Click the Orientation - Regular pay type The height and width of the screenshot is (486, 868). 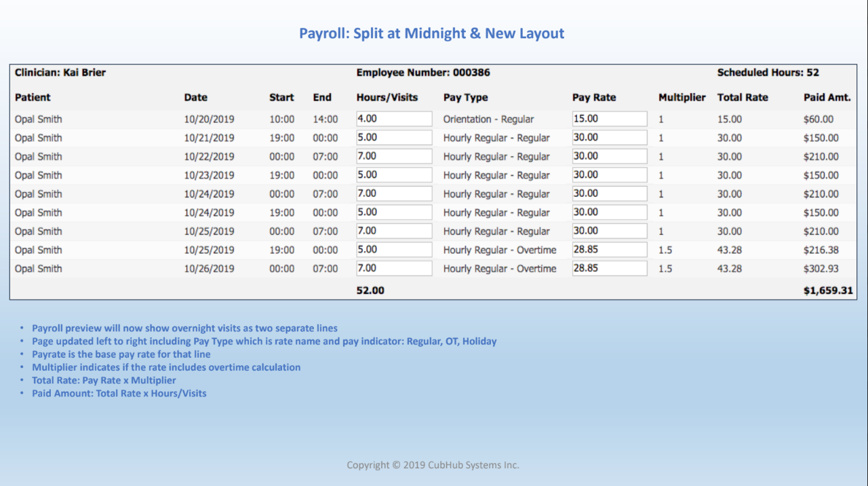pos(488,119)
